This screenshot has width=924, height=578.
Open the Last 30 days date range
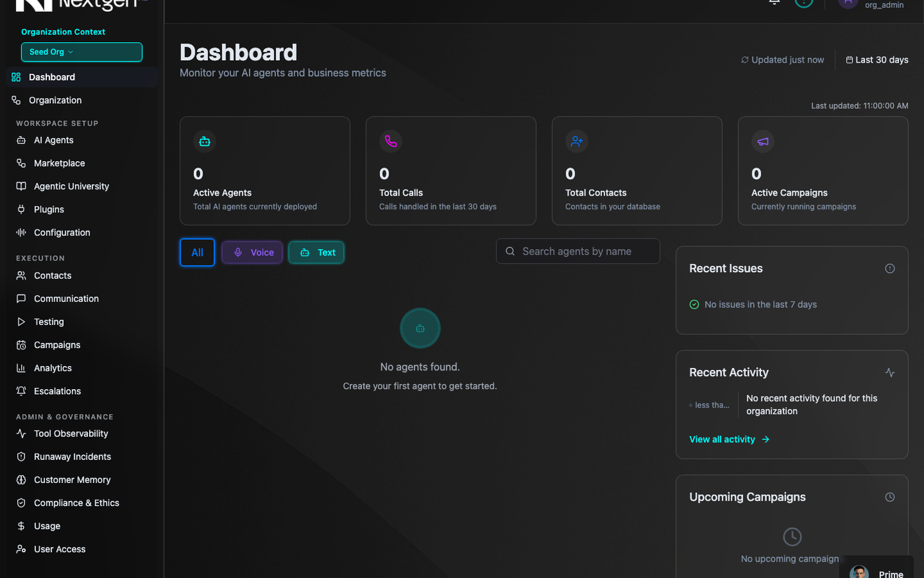pyautogui.click(x=877, y=59)
